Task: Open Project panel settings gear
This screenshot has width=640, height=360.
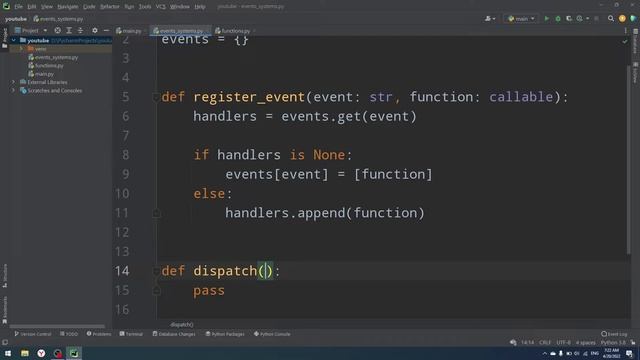Action: tap(95, 31)
